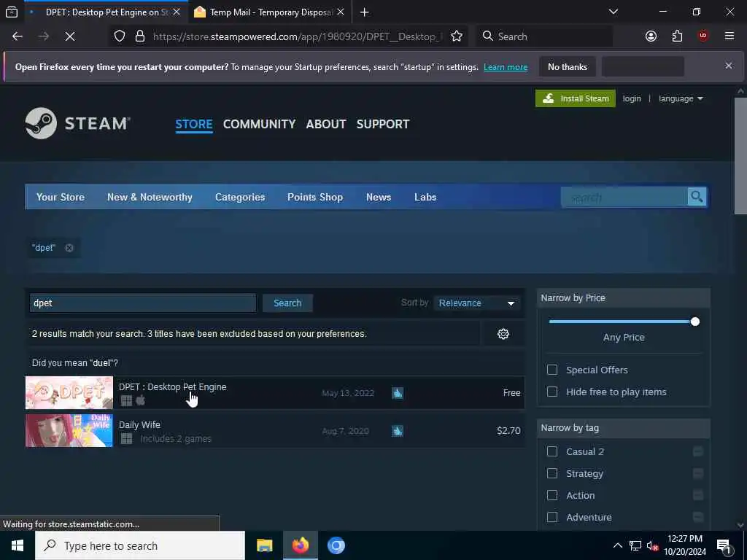Exclude the Casual tag using its minus button
This screenshot has height=560, width=747.
(x=698, y=451)
